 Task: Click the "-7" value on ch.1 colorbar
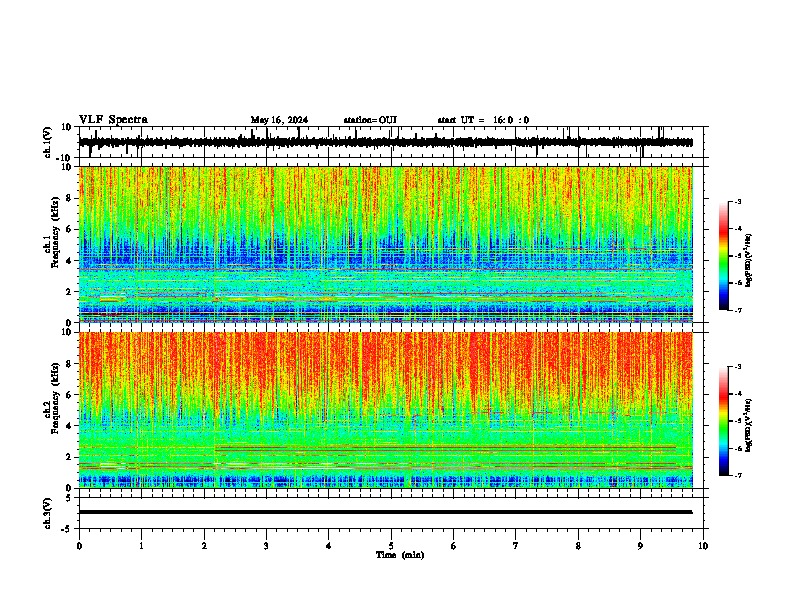(737, 310)
